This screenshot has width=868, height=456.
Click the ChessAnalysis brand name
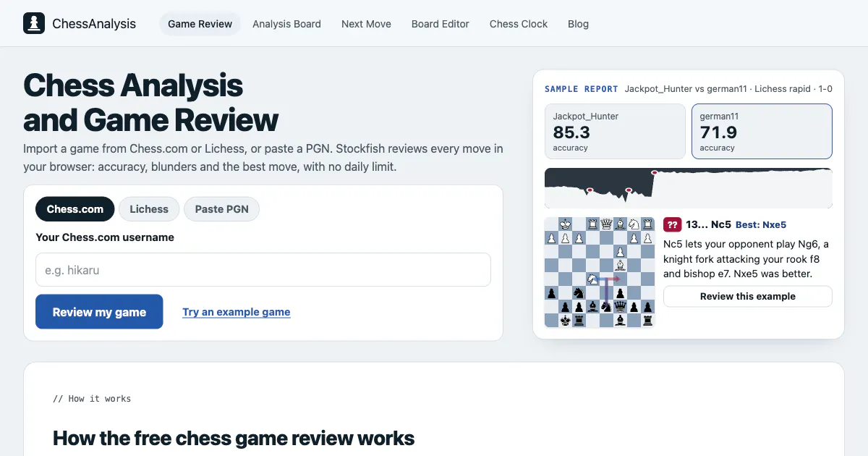(94, 24)
